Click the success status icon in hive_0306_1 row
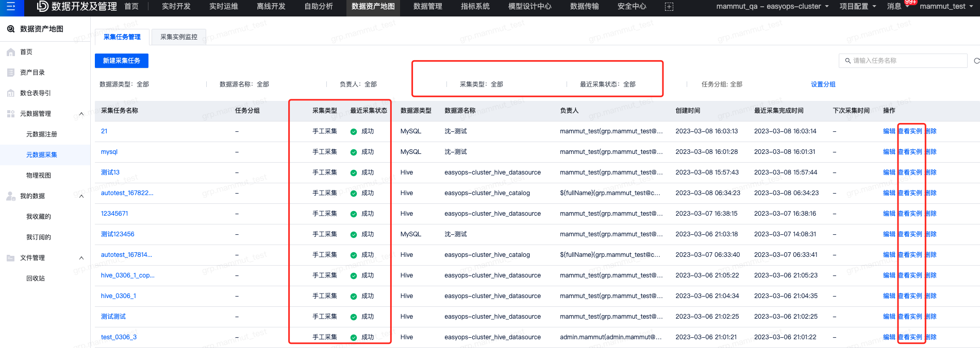 pos(354,297)
